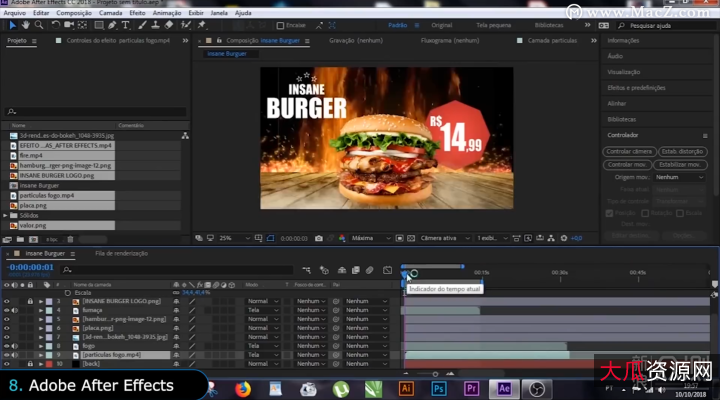This screenshot has height=400, width=720.
Task: Click the current time indicator playhead
Action: click(x=405, y=275)
